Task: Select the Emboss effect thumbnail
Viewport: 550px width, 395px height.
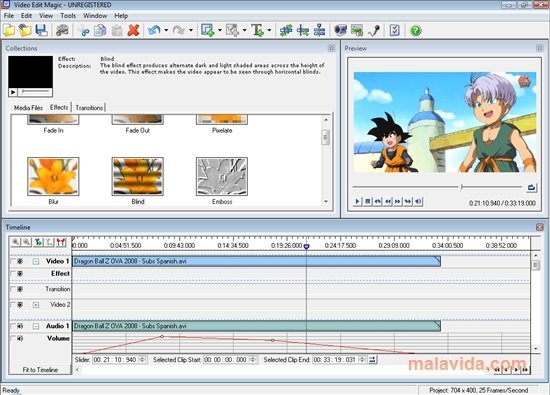Action: tap(222, 176)
